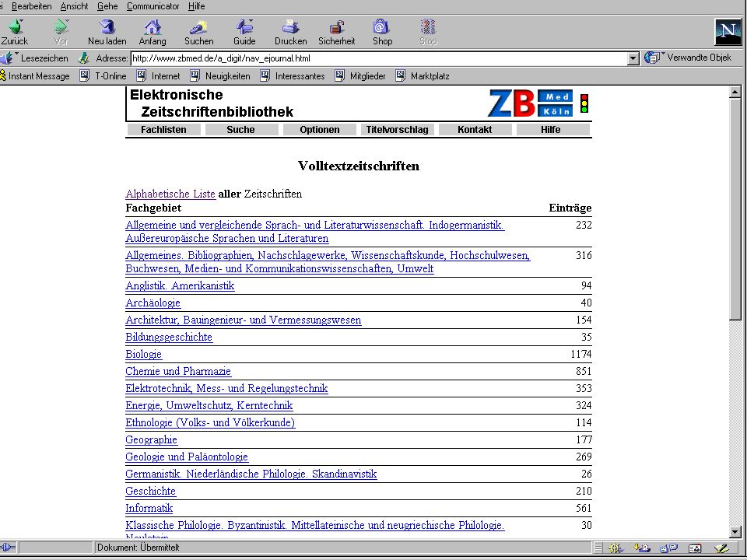The height and width of the screenshot is (560, 747).
Task: Open the Klassische Philologie. Byzantinistik link
Action: pos(315,526)
